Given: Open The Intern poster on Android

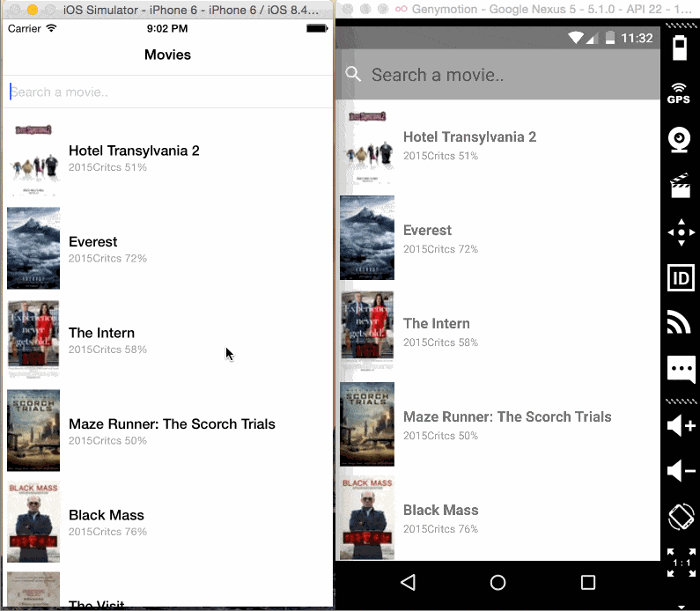Looking at the screenshot, I should point(367,331).
